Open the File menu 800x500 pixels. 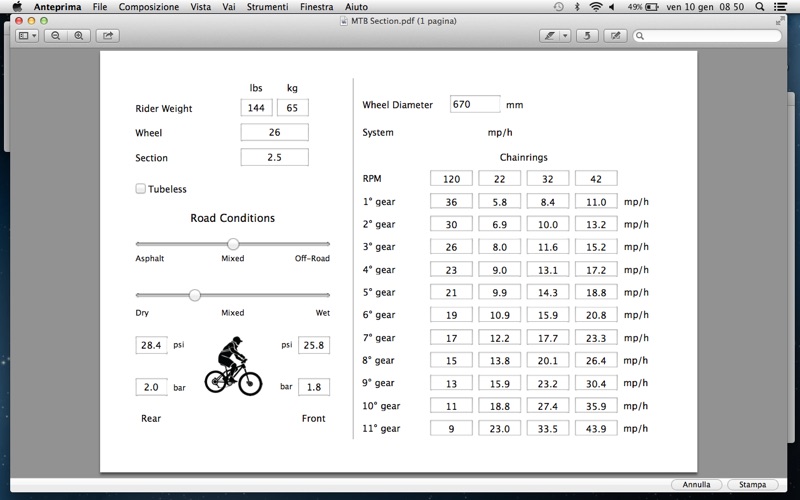coord(100,7)
